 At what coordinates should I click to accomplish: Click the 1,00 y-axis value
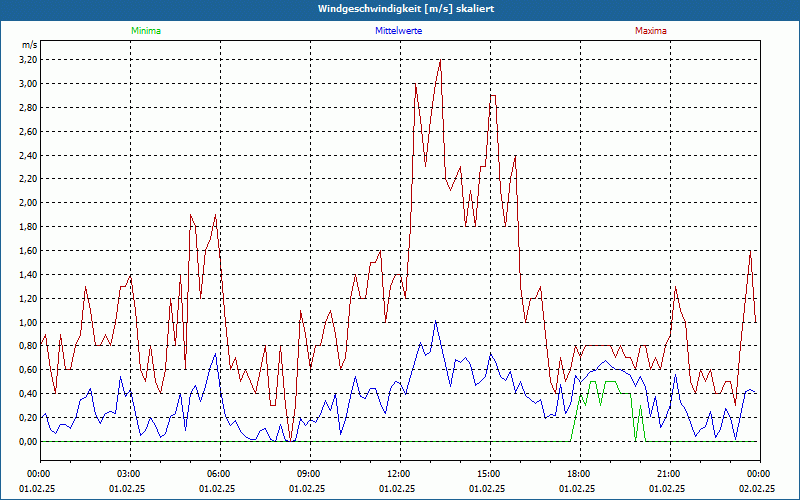point(28,322)
